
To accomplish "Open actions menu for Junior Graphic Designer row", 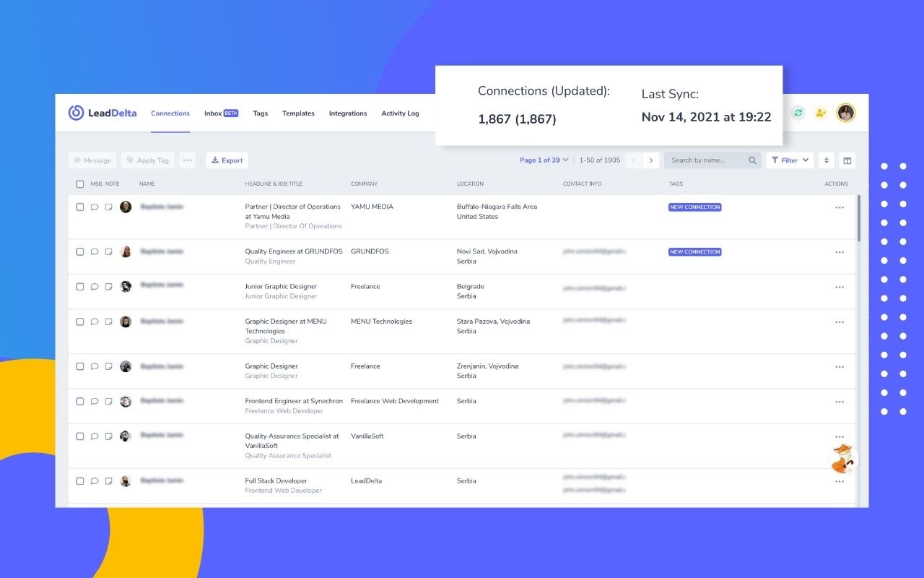I will [x=839, y=287].
